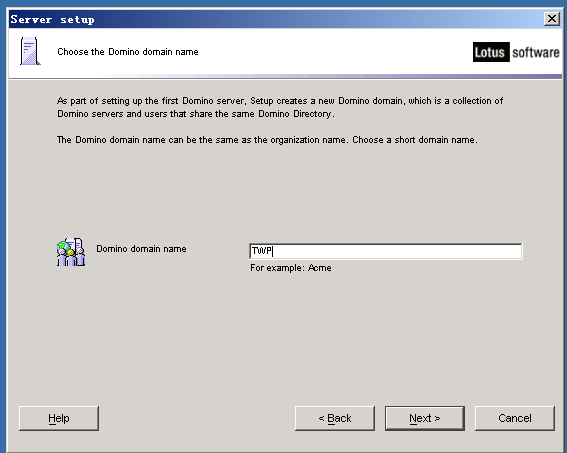Click the Choose the Domino domain name heading

point(128,52)
